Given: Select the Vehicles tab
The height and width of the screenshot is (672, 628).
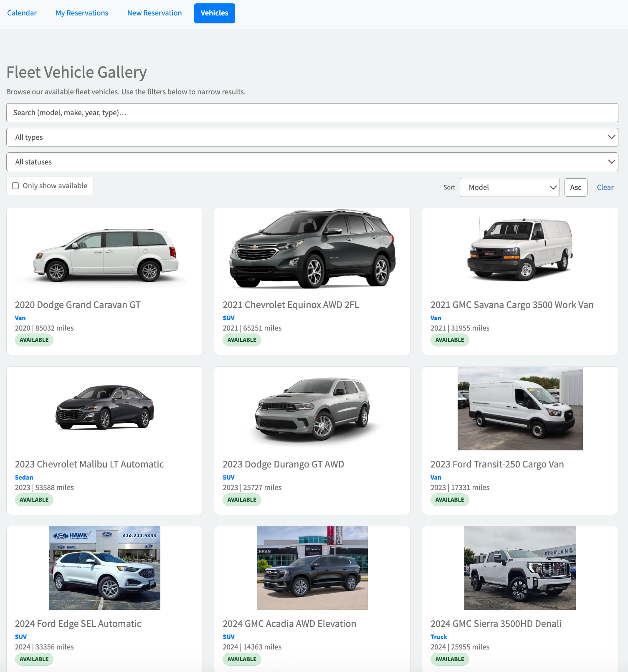Looking at the screenshot, I should [x=214, y=13].
